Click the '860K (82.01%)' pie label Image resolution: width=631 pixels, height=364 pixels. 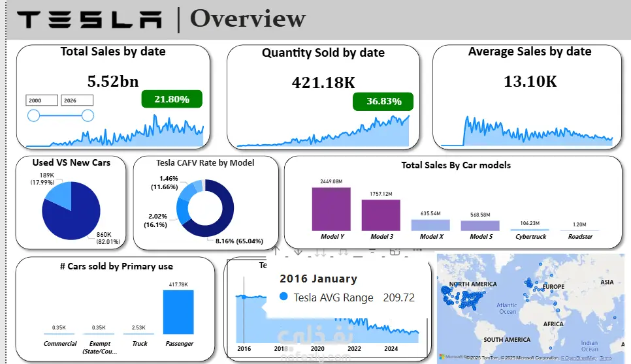pyautogui.click(x=108, y=238)
